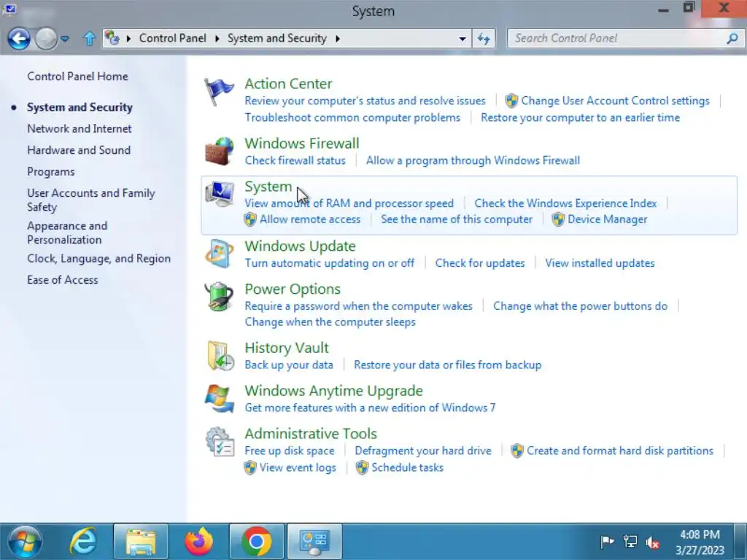This screenshot has width=747, height=560.
Task: Click Check firewall status link
Action: (x=295, y=160)
